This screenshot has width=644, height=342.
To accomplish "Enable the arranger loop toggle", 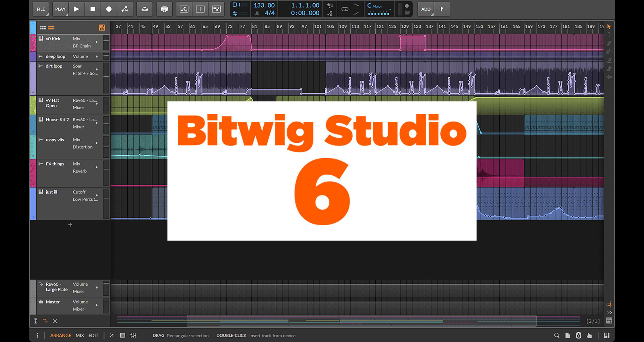I will tap(345, 9).
